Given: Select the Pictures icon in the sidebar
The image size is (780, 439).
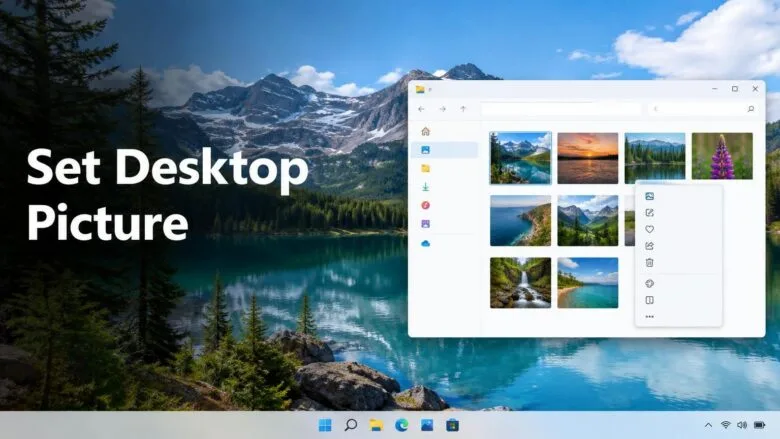Looking at the screenshot, I should (x=425, y=150).
